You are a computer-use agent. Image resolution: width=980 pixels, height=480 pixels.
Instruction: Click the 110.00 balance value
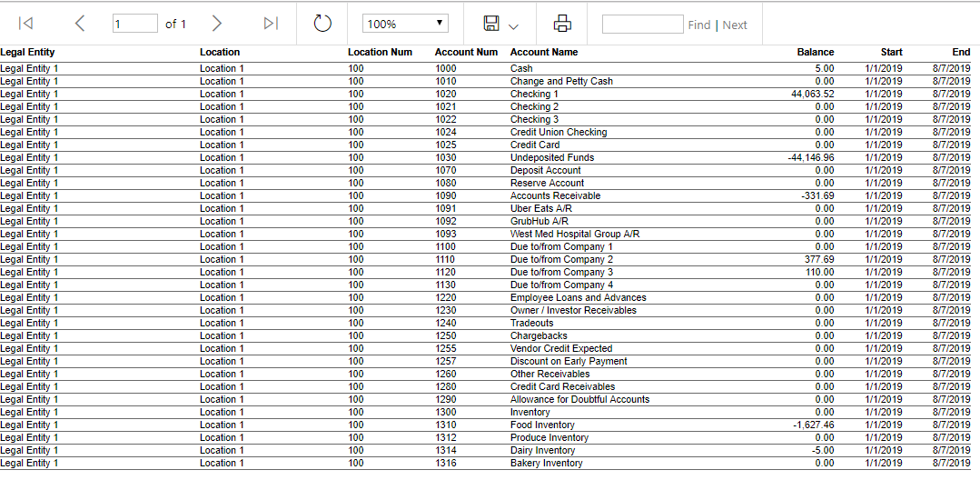pos(819,272)
